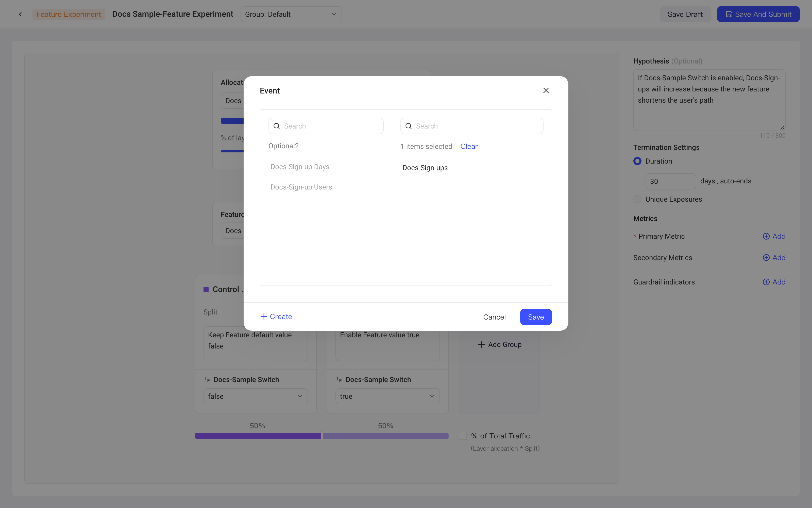Click the Secondary Metrics Add plus icon
The image size is (812, 508).
coord(766,258)
